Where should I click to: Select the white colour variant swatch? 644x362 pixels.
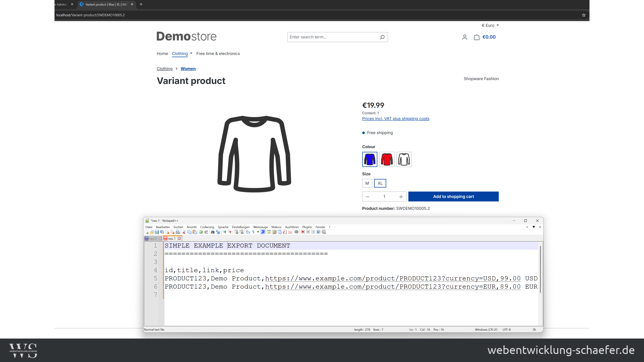pyautogui.click(x=404, y=159)
